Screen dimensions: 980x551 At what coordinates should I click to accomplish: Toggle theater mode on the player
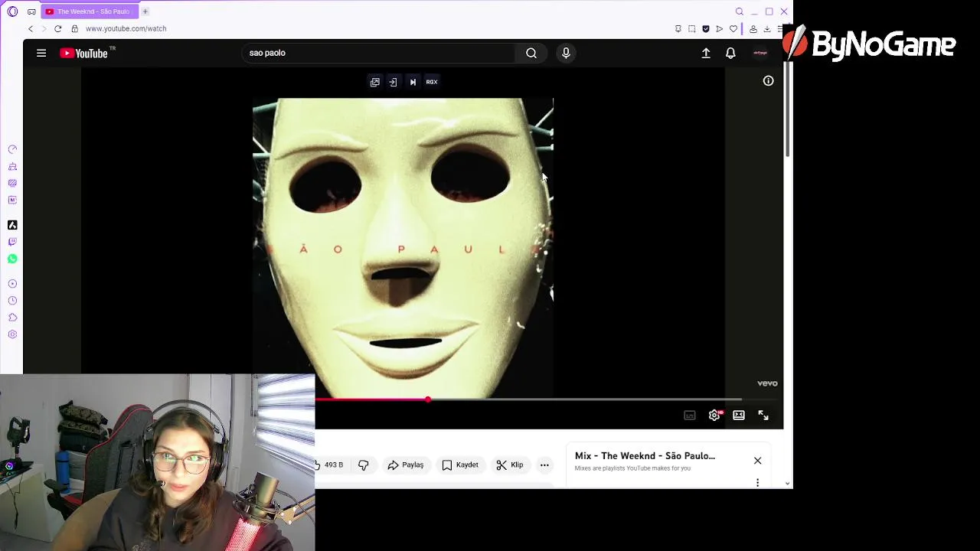[739, 415]
